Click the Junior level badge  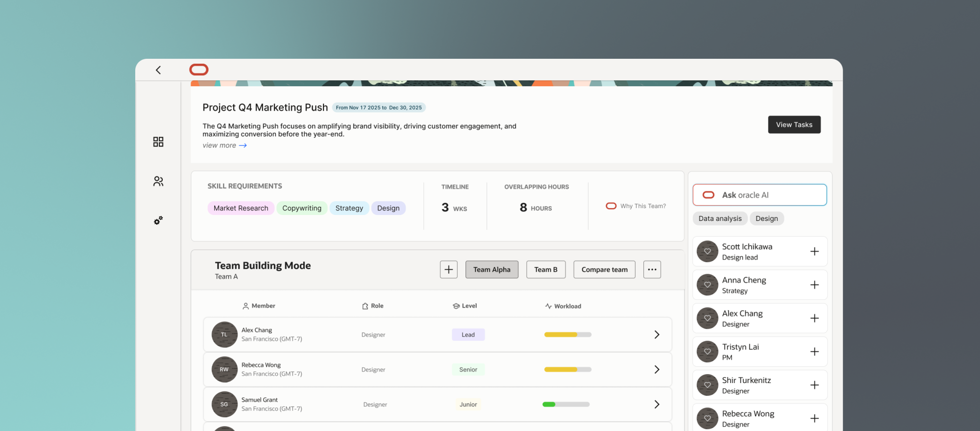point(468,404)
